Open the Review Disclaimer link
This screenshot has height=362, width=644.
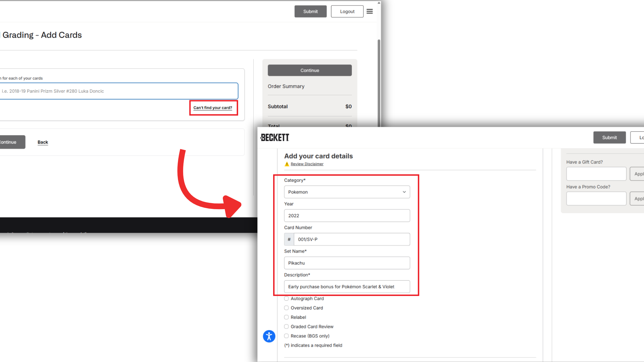307,164
